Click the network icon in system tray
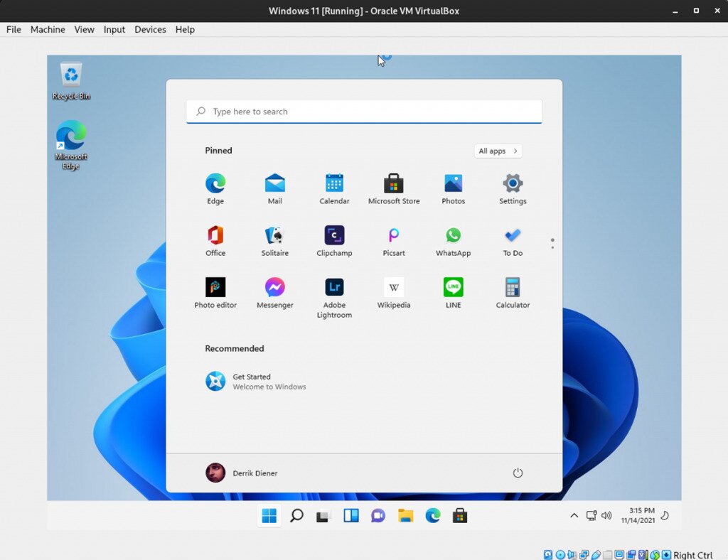The image size is (728, 560). (591, 515)
